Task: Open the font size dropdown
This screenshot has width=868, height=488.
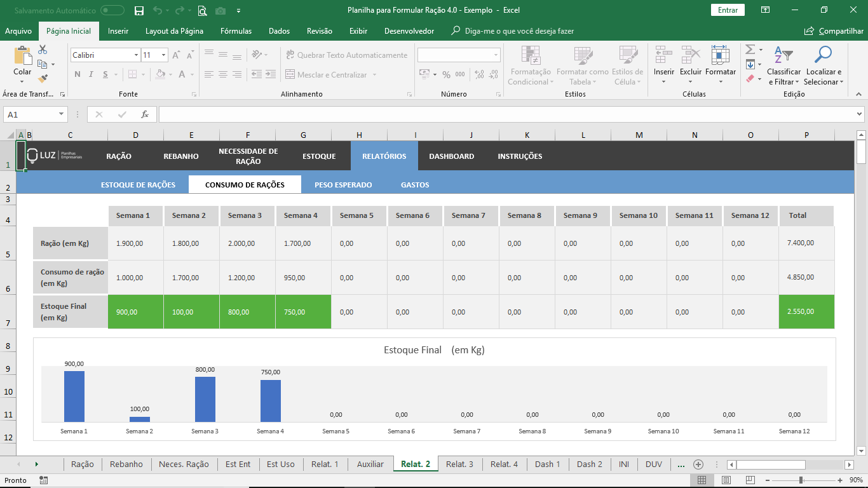Action: [x=163, y=55]
